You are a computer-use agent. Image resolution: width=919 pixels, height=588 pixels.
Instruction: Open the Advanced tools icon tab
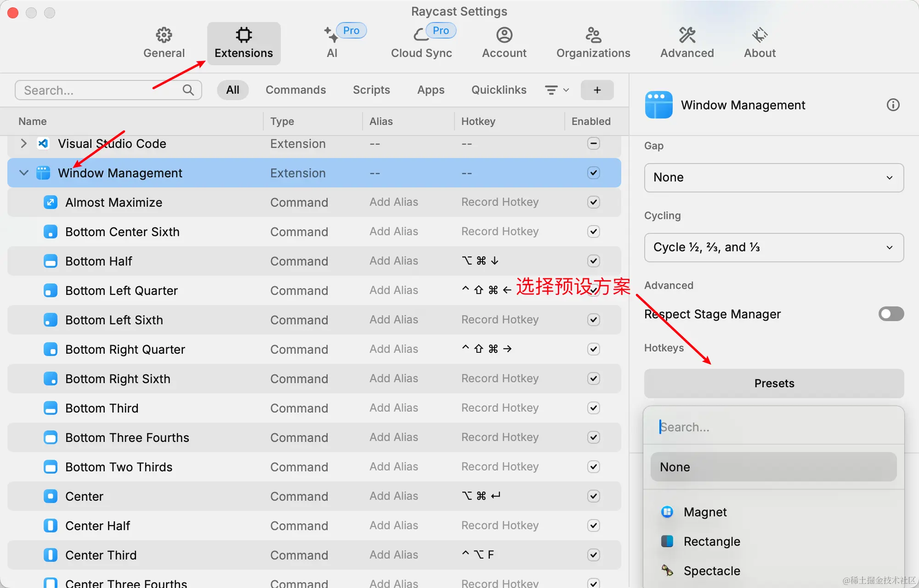[x=687, y=35]
